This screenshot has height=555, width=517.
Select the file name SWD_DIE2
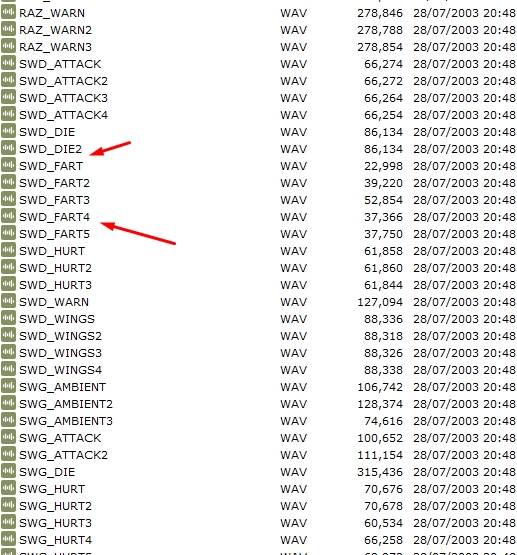51,149
